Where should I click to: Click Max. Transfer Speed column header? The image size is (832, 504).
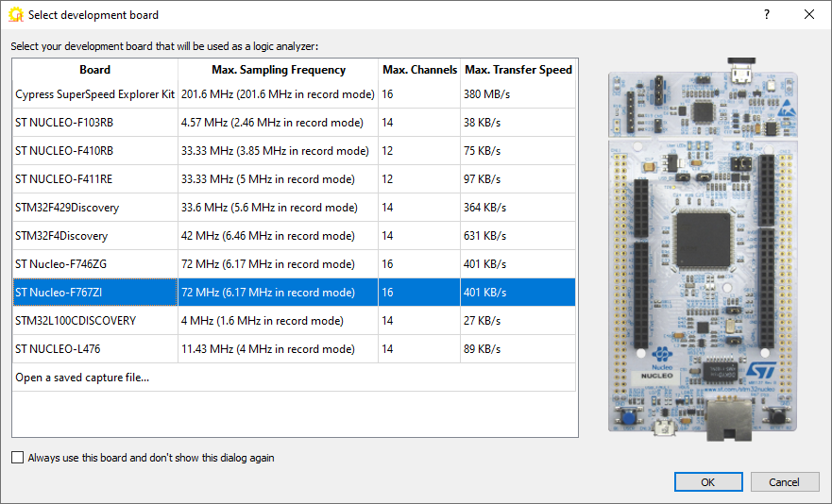pos(518,70)
